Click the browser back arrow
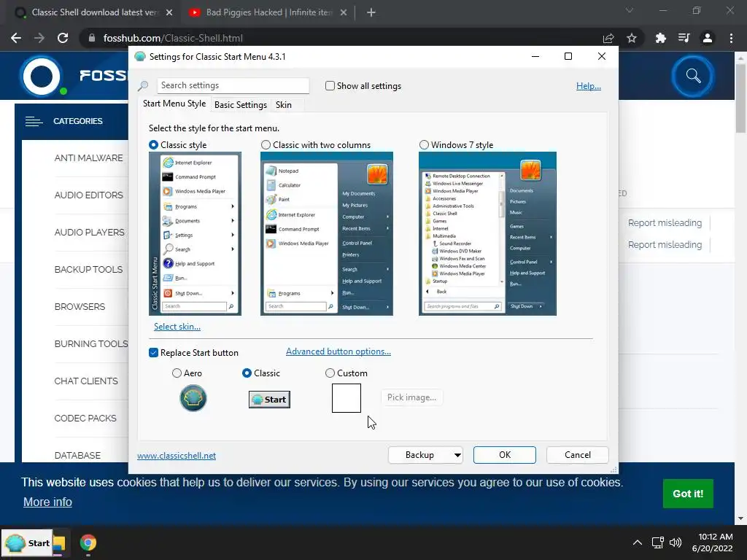Viewport: 747px width, 560px height. [16, 38]
